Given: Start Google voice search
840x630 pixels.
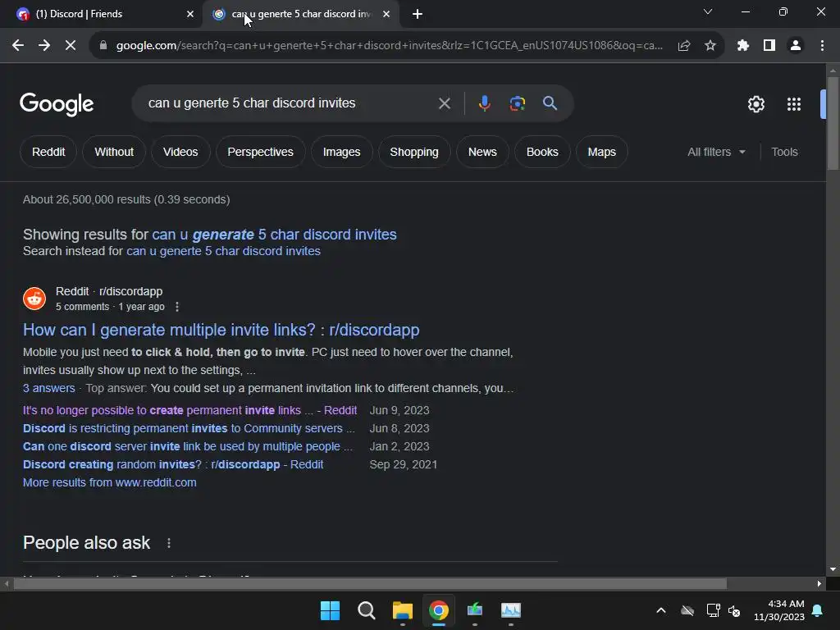Looking at the screenshot, I should click(x=484, y=103).
